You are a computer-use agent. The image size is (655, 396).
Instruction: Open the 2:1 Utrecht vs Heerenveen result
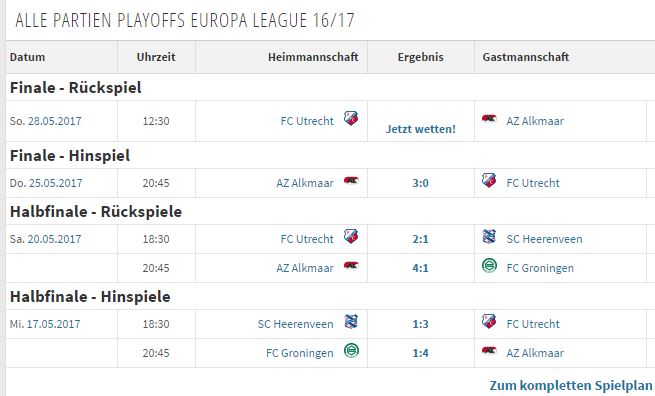tap(420, 239)
